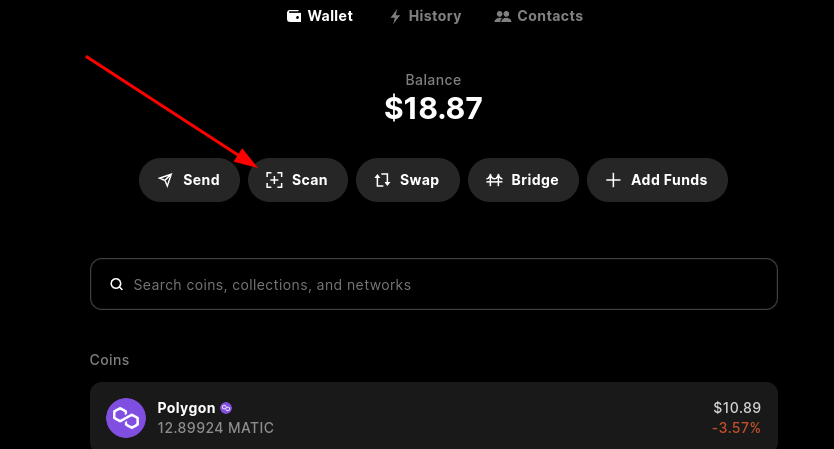Click the $18.87 balance amount
Screen dimensions: 834x449
pos(434,108)
